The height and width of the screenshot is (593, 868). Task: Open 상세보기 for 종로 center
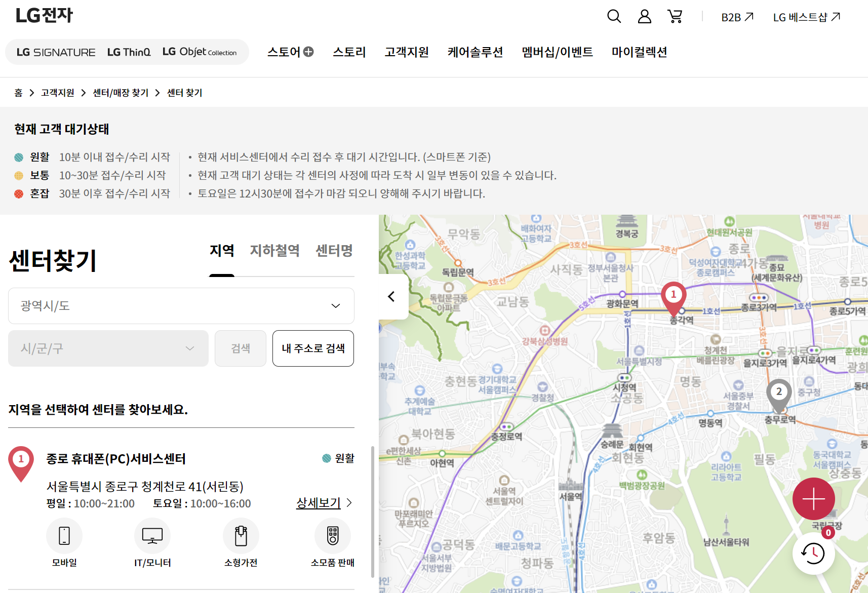pyautogui.click(x=324, y=503)
